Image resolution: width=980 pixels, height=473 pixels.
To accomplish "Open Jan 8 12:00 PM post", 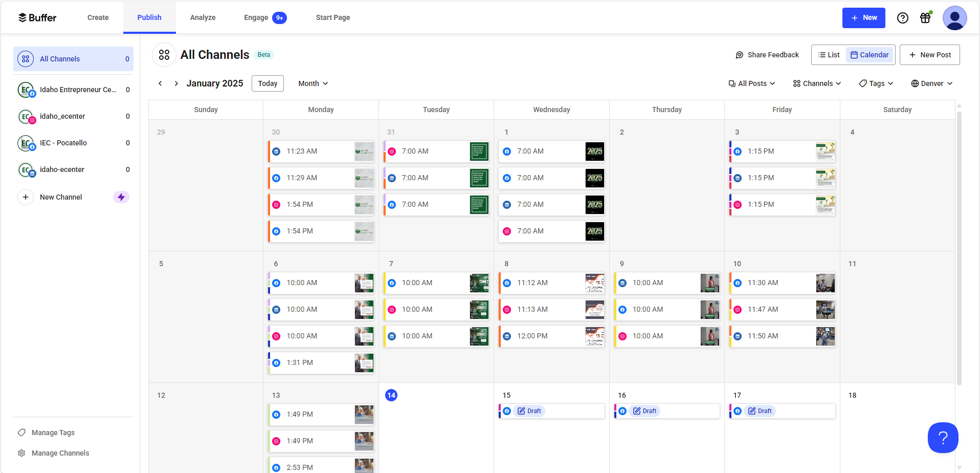I will tap(552, 336).
